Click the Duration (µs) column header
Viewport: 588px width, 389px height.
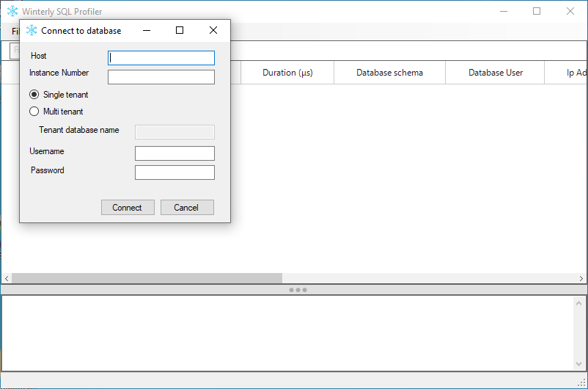[287, 73]
